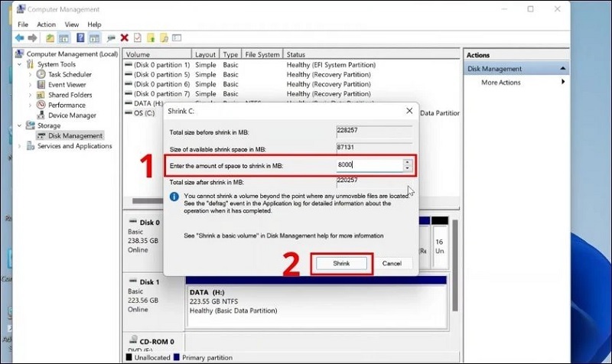The image size is (612, 364).
Task: Click the Shrink button
Action: coord(341,263)
